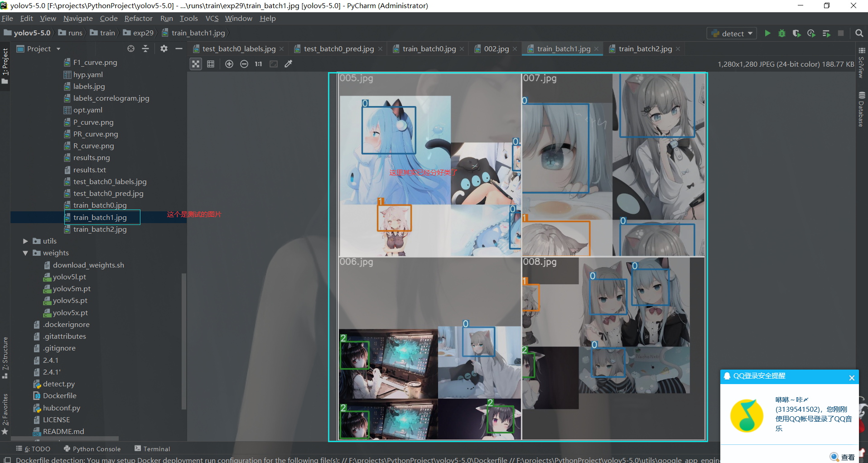Image resolution: width=868 pixels, height=463 pixels.
Task: Open the Tools menu
Action: pos(189,19)
